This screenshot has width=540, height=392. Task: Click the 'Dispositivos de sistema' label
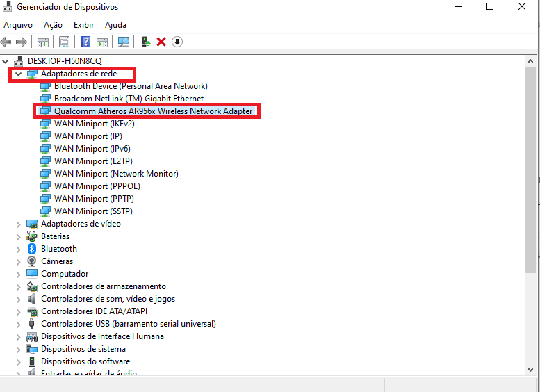[83, 349]
